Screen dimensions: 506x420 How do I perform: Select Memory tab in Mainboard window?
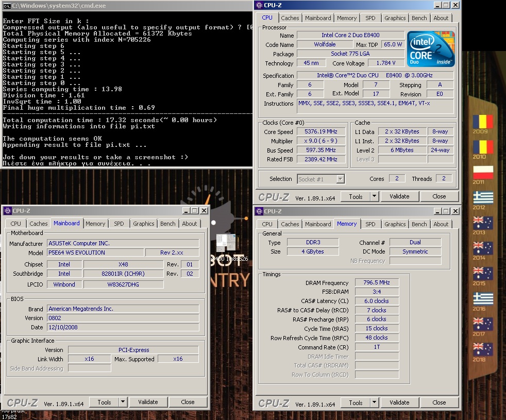pos(95,224)
